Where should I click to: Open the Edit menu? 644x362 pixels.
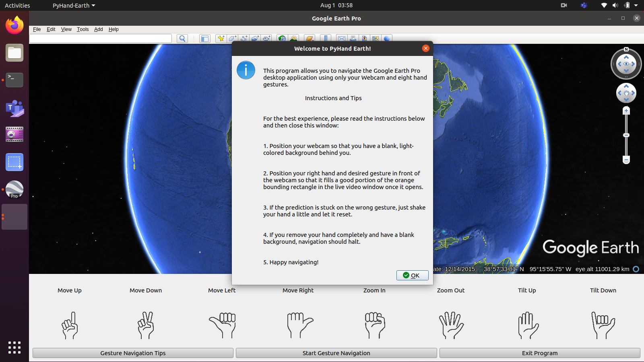click(x=51, y=29)
